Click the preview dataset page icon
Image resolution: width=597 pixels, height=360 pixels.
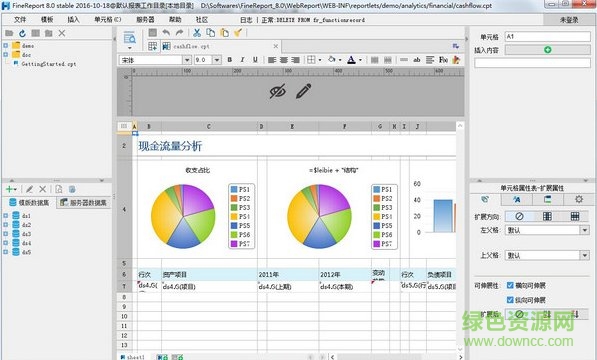click(x=59, y=189)
